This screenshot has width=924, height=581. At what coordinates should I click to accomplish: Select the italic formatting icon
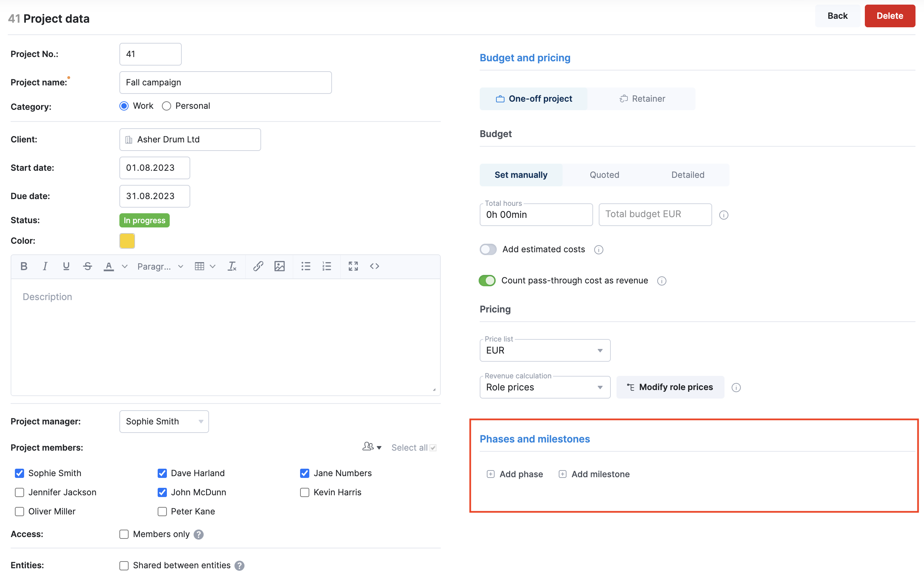(x=45, y=266)
